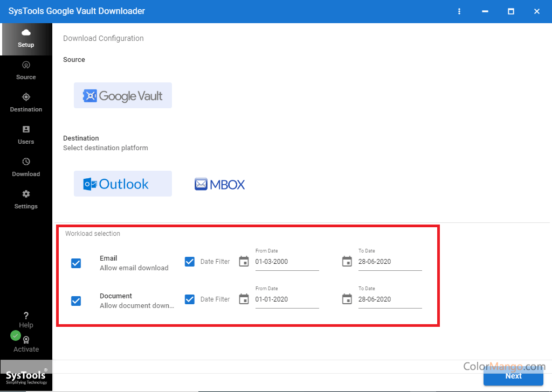Open calendar for Email From Date
552x392 pixels.
pos(244,262)
